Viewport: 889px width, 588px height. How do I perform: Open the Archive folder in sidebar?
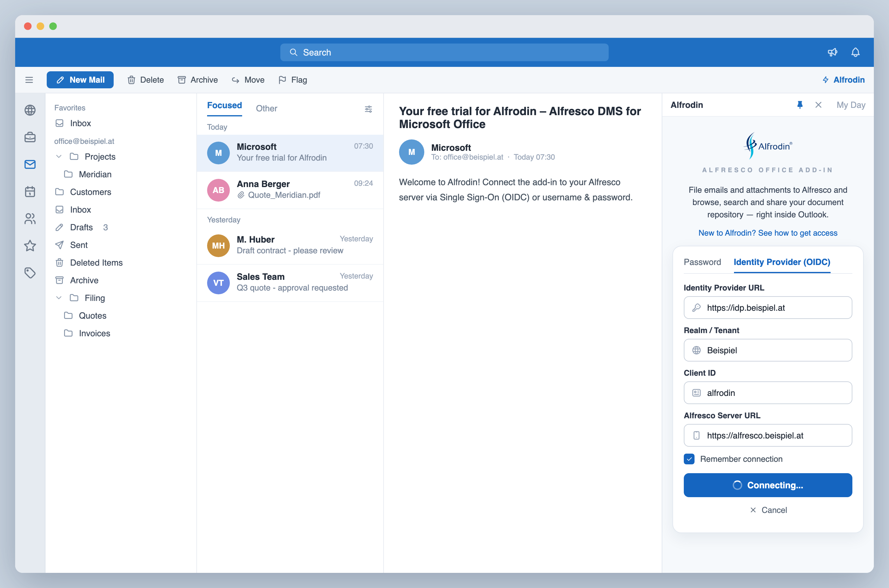pos(121,280)
